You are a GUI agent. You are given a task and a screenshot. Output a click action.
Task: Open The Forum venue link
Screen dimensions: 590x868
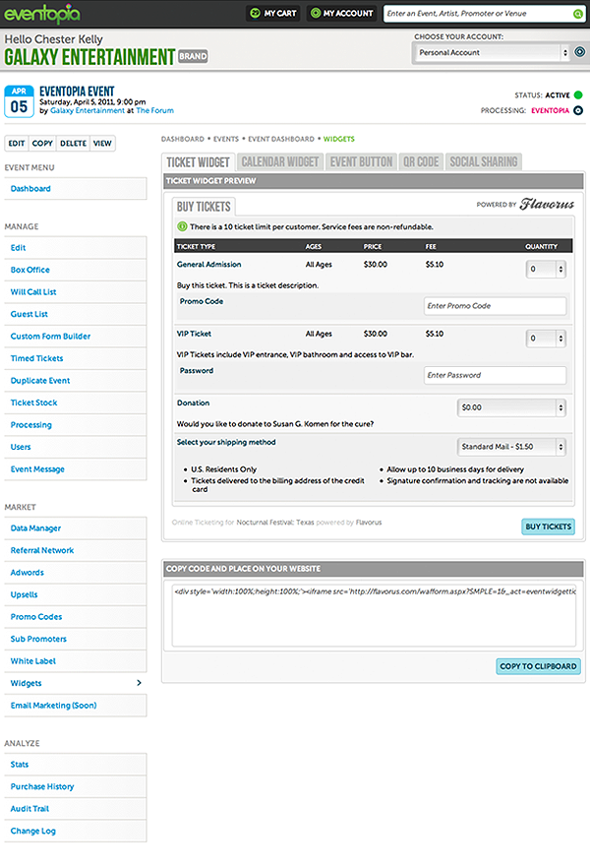pyautogui.click(x=154, y=110)
